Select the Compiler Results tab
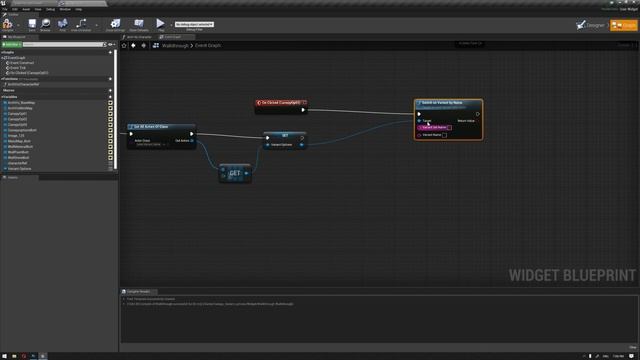The image size is (640, 360). point(138,292)
